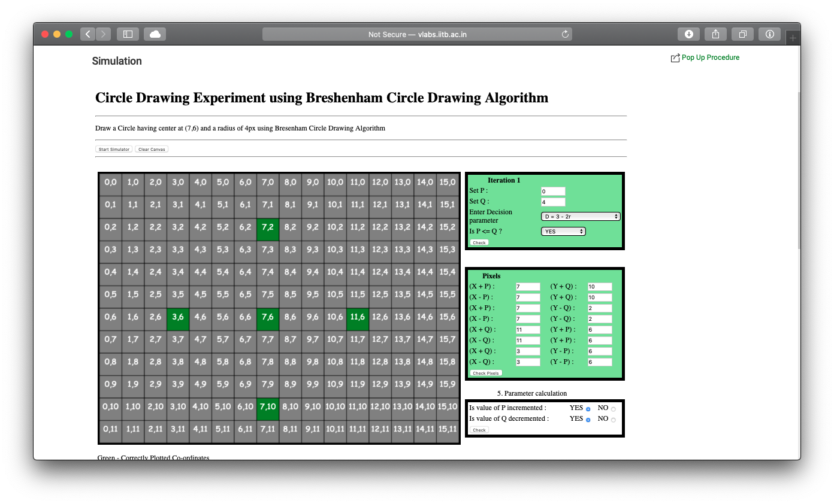Screen dimensions: 834x504
Task: Select NO for Q decremented
Action: tap(613, 420)
